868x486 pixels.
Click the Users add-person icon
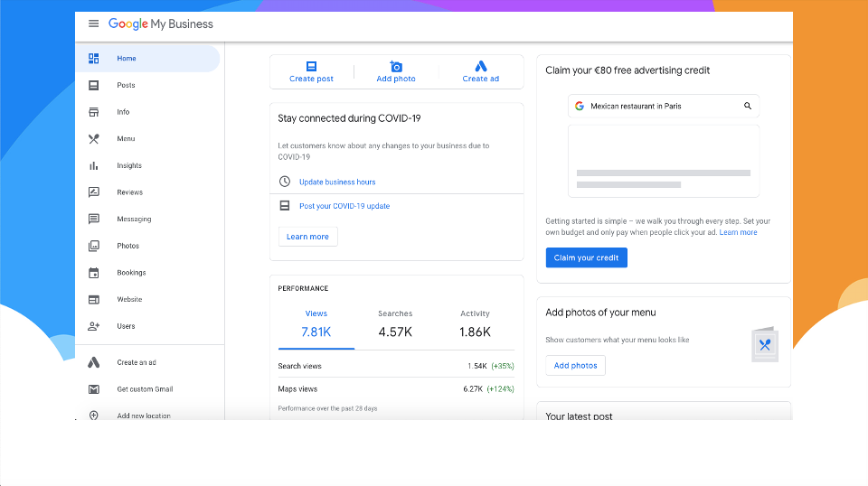tap(93, 326)
